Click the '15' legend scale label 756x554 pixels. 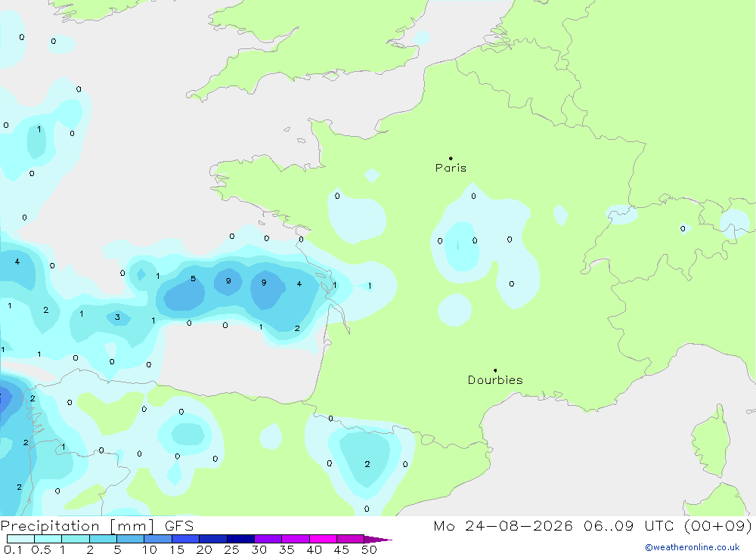pos(176,549)
